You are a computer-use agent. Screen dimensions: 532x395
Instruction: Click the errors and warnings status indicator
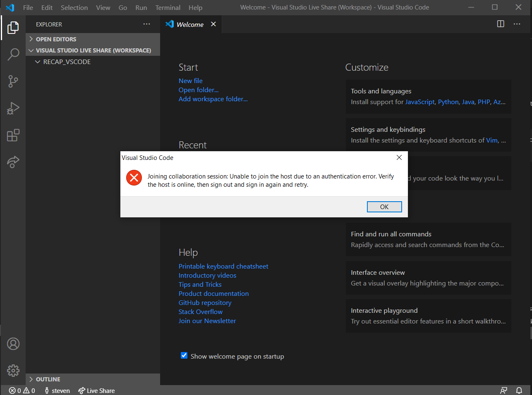point(22,390)
